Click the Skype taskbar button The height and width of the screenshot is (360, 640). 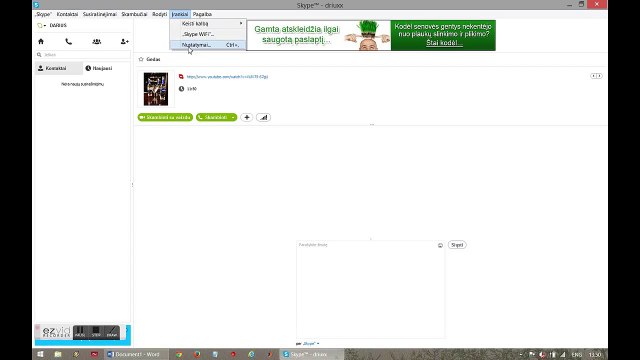(312, 354)
